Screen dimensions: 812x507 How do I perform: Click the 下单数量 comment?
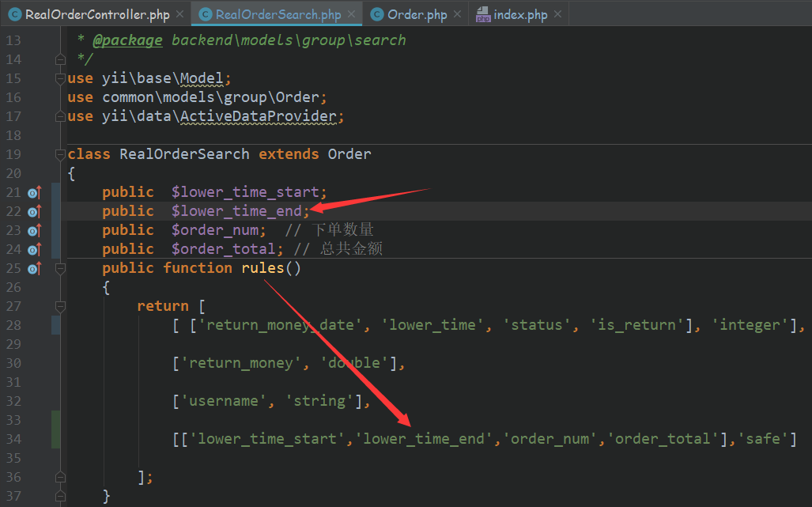(330, 229)
